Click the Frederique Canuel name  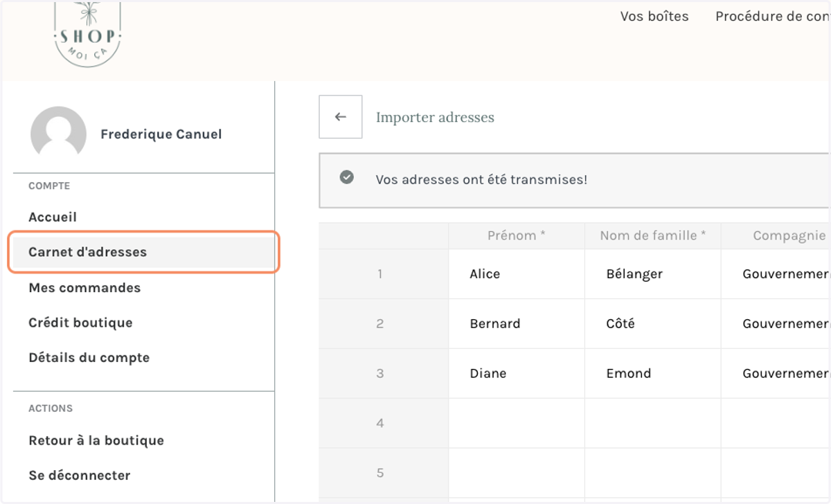point(161,134)
